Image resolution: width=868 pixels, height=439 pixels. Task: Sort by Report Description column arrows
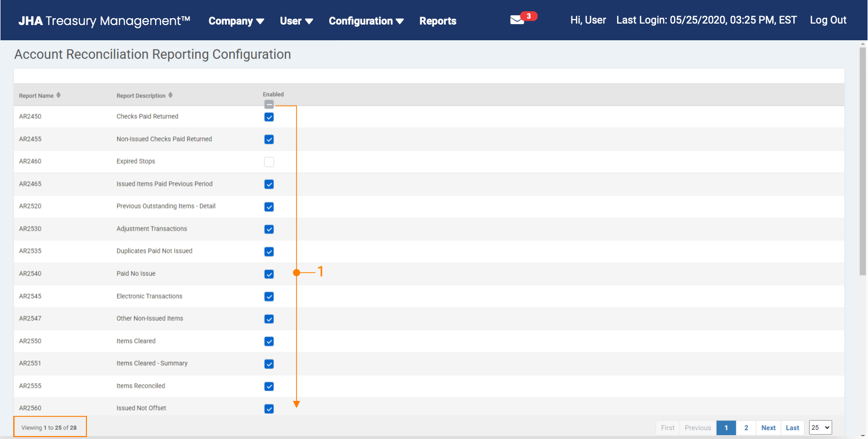[170, 95]
